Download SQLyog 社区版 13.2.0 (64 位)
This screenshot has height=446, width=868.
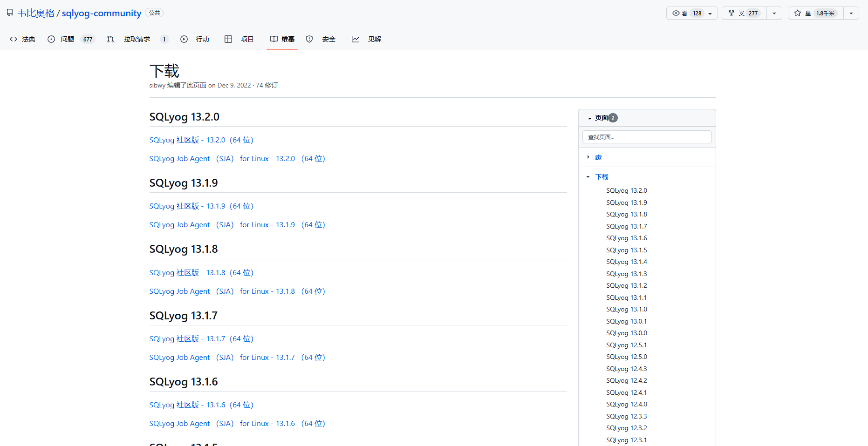point(201,140)
